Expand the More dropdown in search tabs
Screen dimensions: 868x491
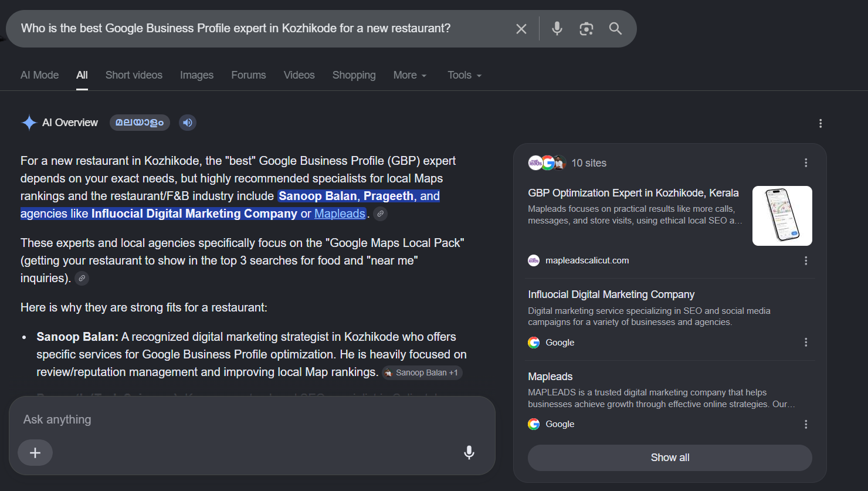(410, 75)
